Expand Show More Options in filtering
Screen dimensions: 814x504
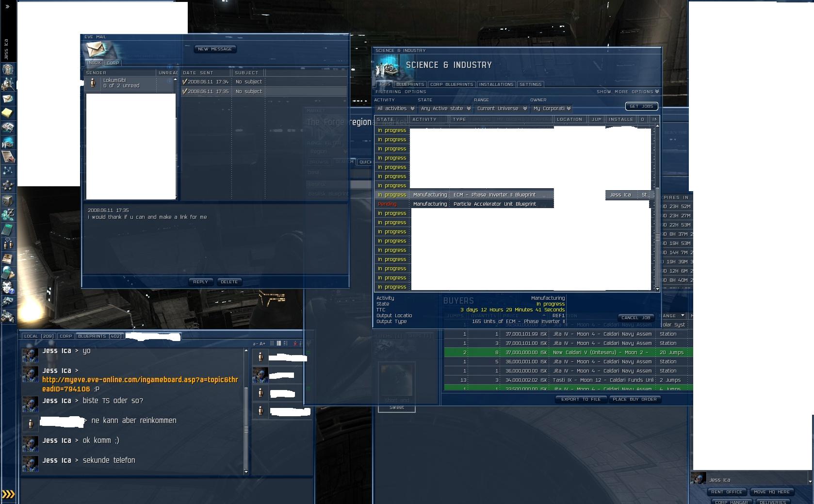[x=628, y=92]
